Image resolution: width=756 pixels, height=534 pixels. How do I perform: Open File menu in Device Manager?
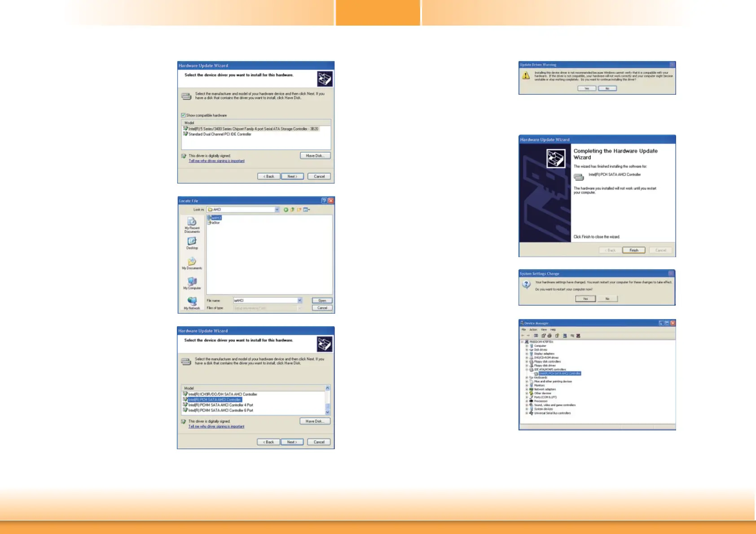point(523,329)
